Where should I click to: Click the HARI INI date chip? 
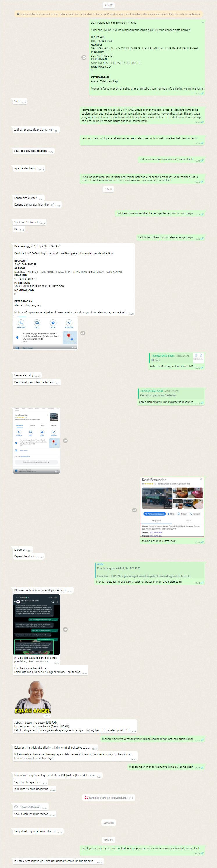pyautogui.click(x=109, y=840)
